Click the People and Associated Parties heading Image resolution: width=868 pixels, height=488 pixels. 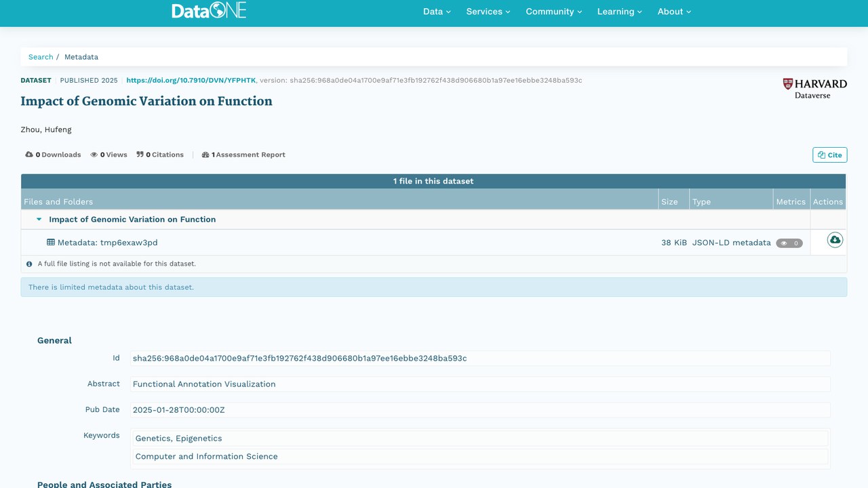pyautogui.click(x=104, y=484)
